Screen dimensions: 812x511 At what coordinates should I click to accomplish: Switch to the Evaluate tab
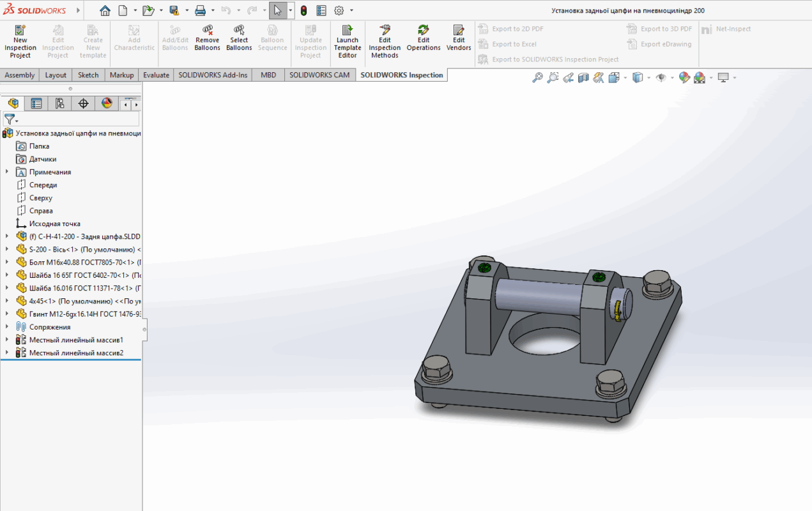coord(156,75)
